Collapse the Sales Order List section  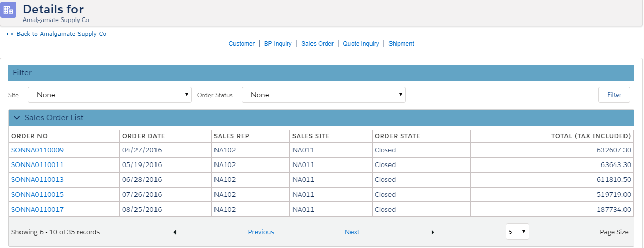(17, 118)
